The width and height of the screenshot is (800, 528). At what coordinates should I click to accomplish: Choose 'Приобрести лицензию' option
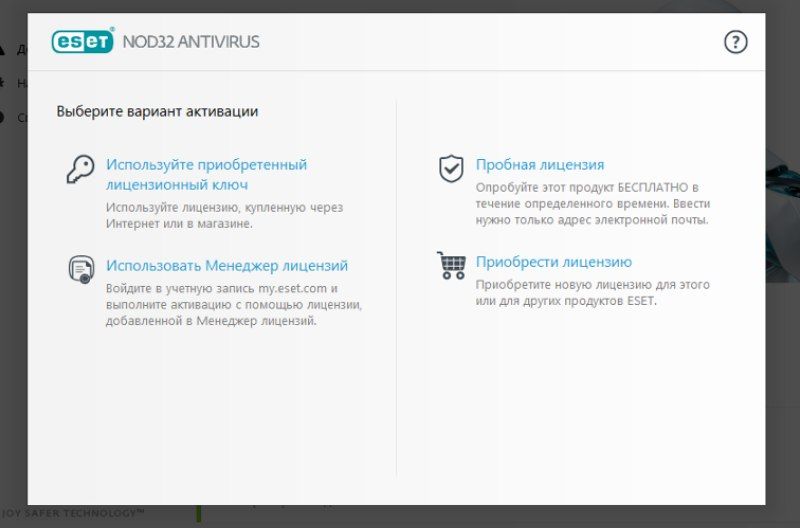coord(554,262)
